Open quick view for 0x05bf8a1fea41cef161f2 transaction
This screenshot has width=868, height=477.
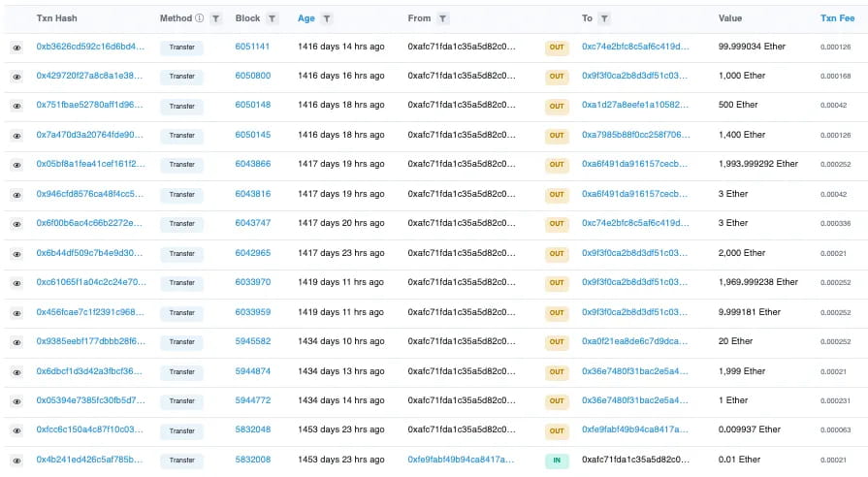coord(16,165)
